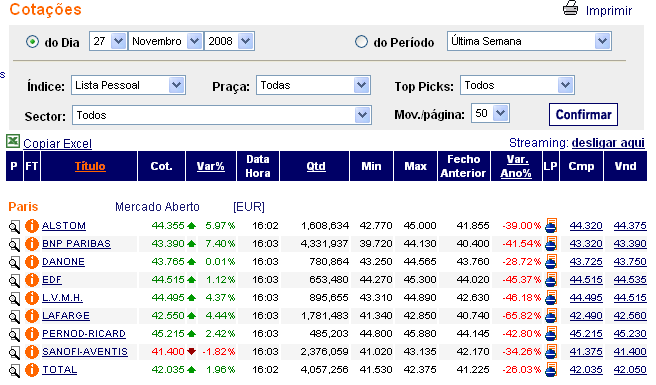Open the orange info icon for BNP PARIBAS
656x385 pixels.
[31, 244]
